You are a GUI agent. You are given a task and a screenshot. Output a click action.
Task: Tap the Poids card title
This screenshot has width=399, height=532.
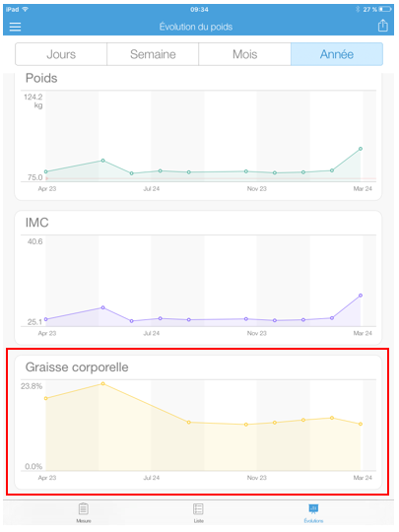41,78
